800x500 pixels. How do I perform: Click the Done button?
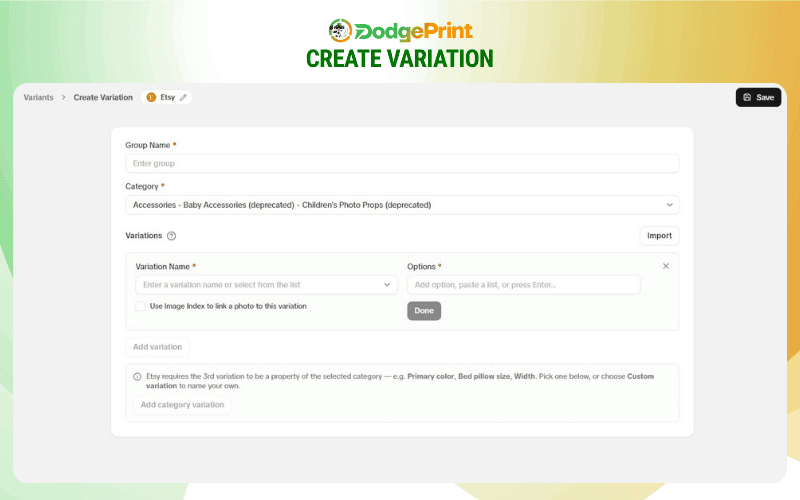(x=424, y=311)
